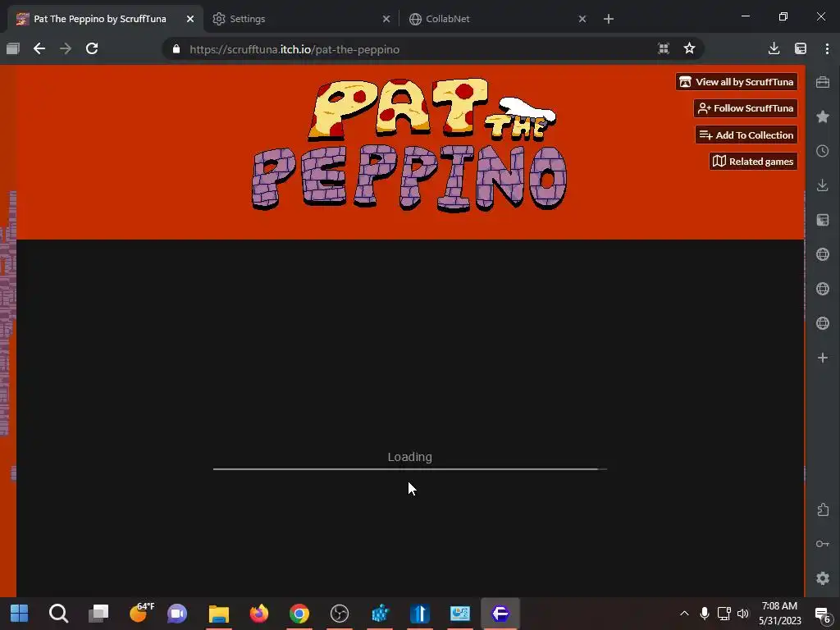Close the CollabNet tab
This screenshot has height=630, width=840.
[x=582, y=19]
